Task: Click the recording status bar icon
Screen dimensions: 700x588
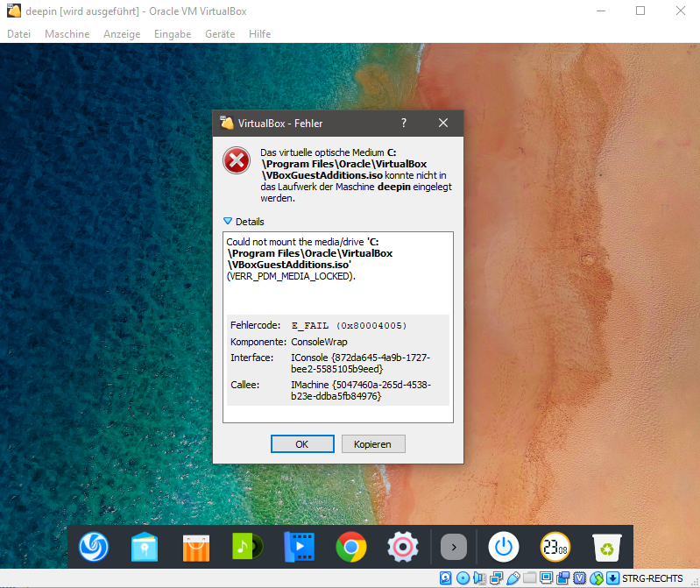Action: point(563,578)
